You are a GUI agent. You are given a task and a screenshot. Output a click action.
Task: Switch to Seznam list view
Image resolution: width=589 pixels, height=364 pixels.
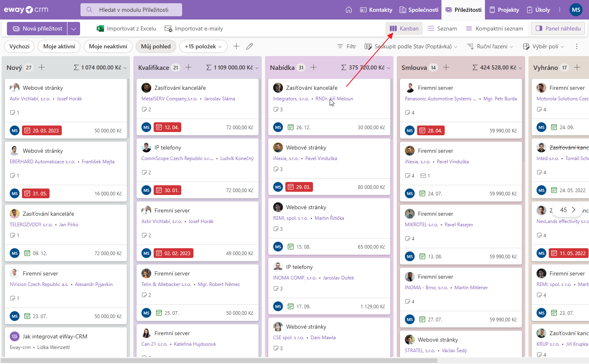point(442,28)
